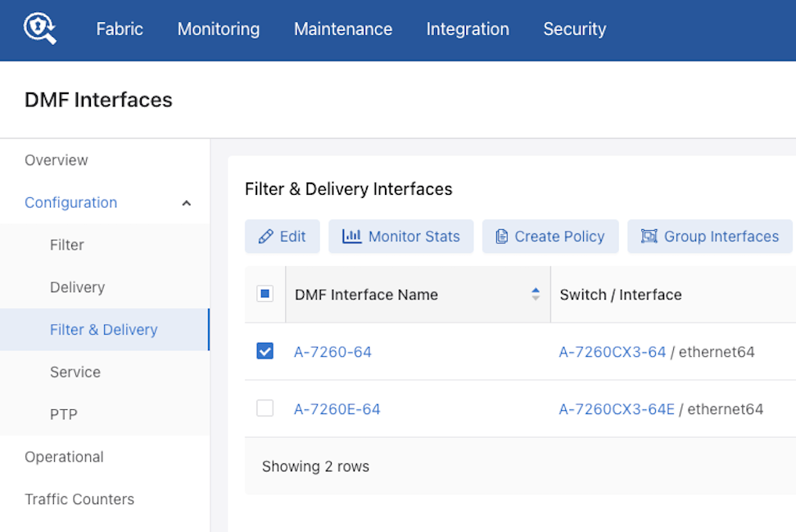Go to the PTP configuration page
The width and height of the screenshot is (796, 532).
[64, 414]
